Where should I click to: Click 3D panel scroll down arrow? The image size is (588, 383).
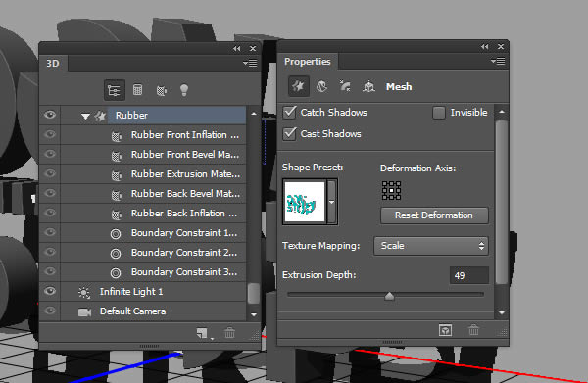click(254, 314)
